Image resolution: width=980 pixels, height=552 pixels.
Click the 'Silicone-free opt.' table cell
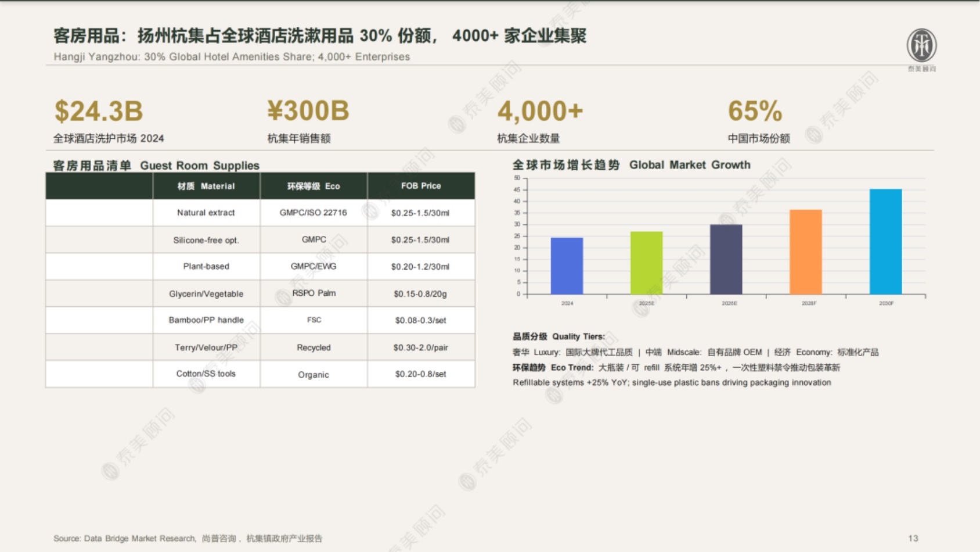coord(206,240)
